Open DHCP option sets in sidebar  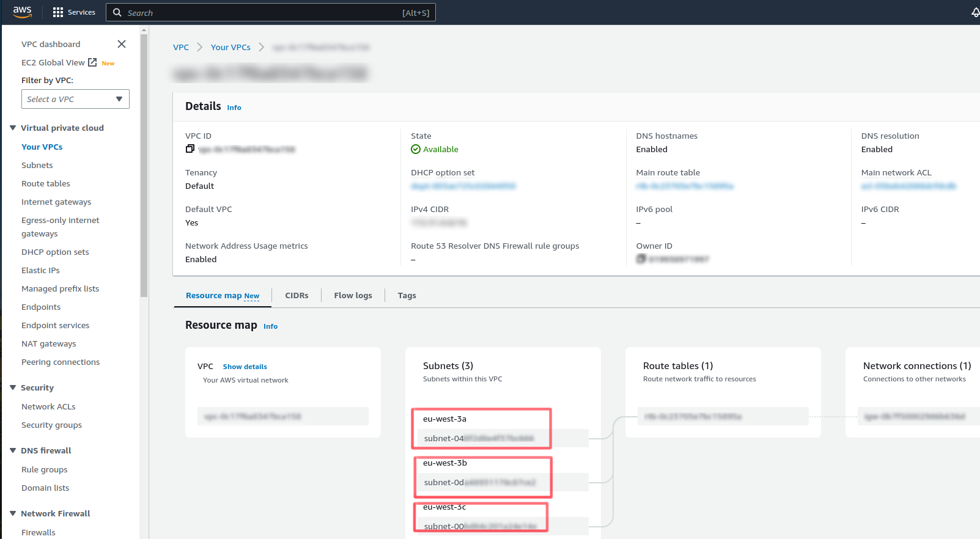(55, 252)
